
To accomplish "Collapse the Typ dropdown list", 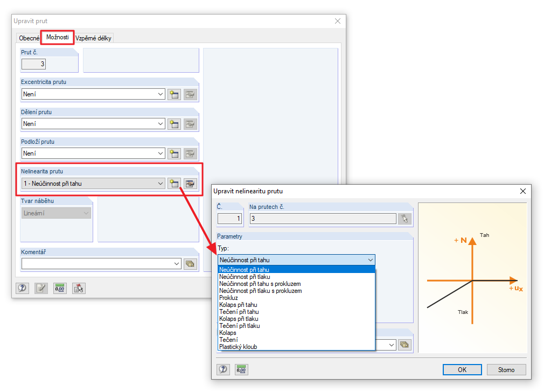I will tap(371, 260).
